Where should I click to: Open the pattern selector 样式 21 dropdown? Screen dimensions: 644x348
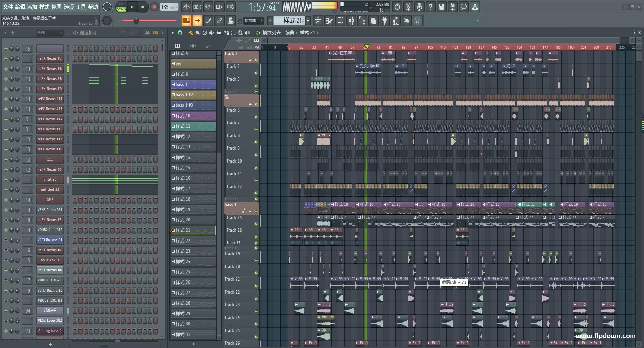tap(289, 21)
